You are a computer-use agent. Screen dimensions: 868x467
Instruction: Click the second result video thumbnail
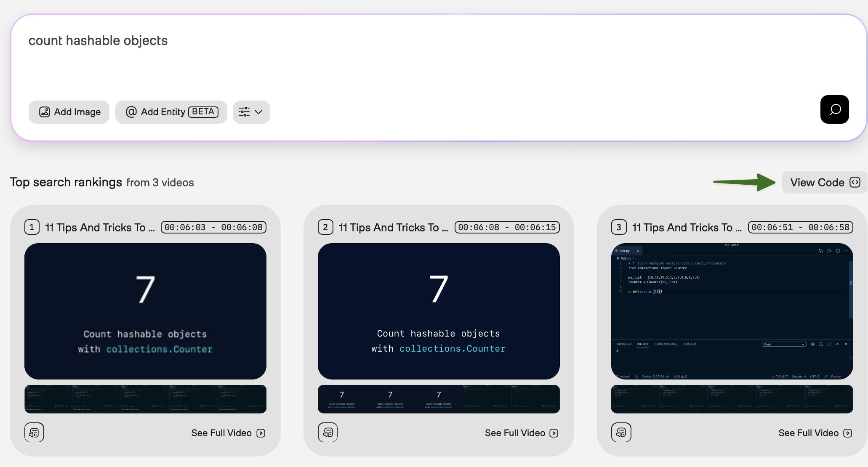coord(439,311)
